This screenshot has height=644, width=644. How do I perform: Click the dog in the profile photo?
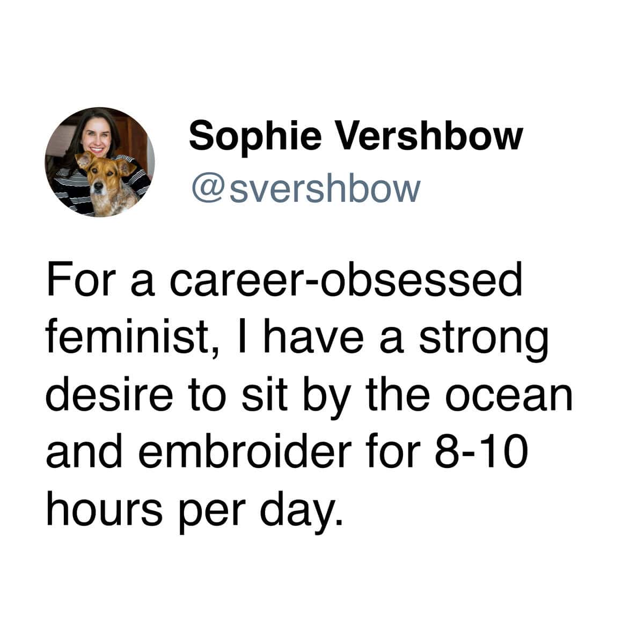[x=100, y=181]
